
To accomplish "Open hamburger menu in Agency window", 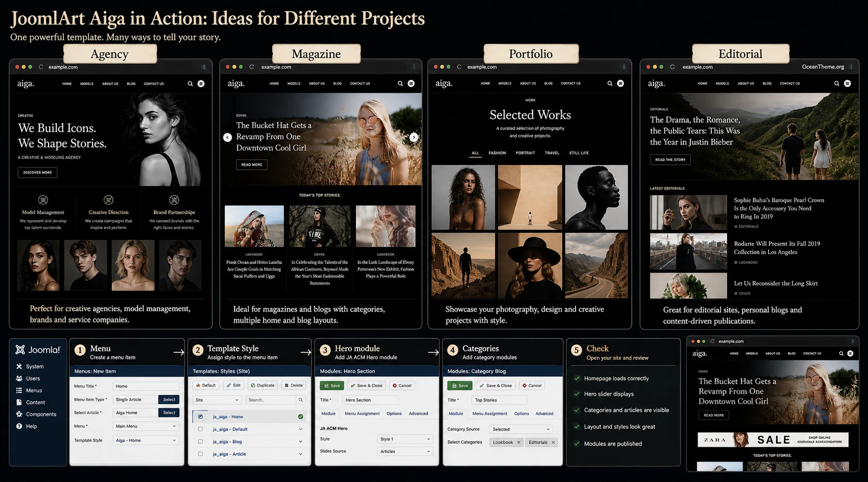I will click(201, 84).
